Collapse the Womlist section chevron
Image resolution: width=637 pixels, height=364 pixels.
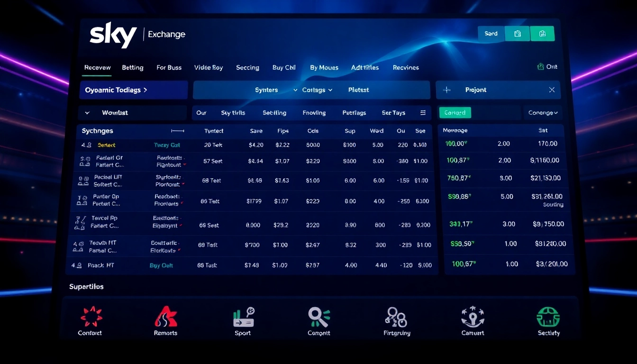tap(87, 113)
